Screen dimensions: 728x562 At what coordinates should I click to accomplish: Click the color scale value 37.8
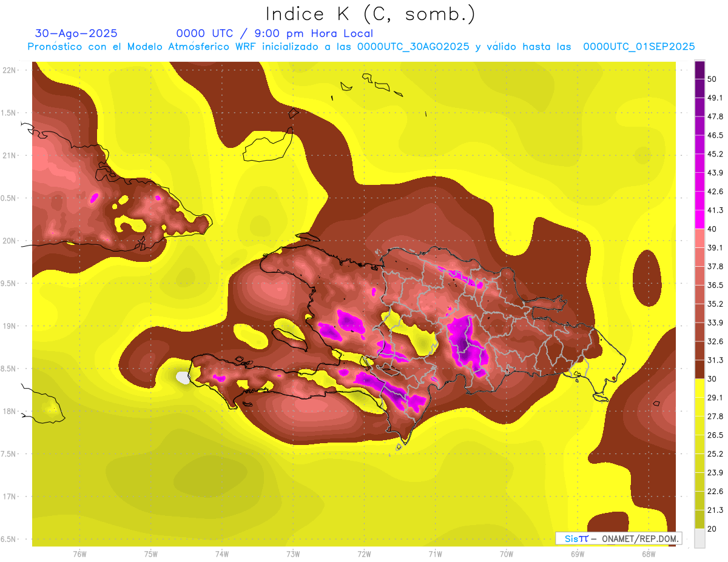pos(715,266)
